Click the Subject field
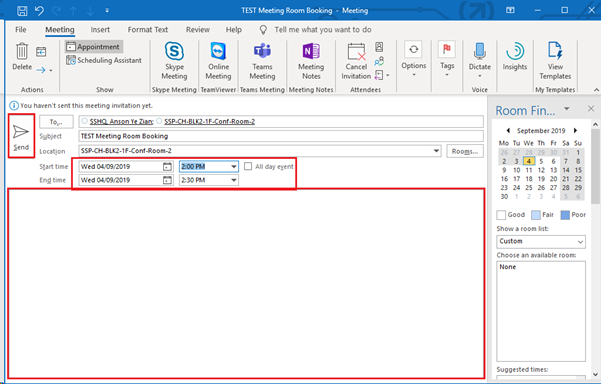The width and height of the screenshot is (601, 384). click(281, 136)
